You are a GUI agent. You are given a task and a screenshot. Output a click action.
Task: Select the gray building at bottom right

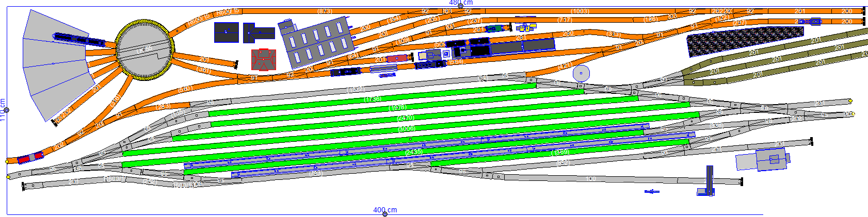[762, 160]
